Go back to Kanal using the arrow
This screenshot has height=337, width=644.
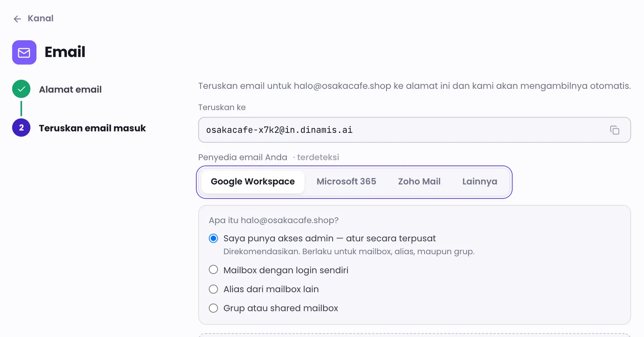(17, 19)
